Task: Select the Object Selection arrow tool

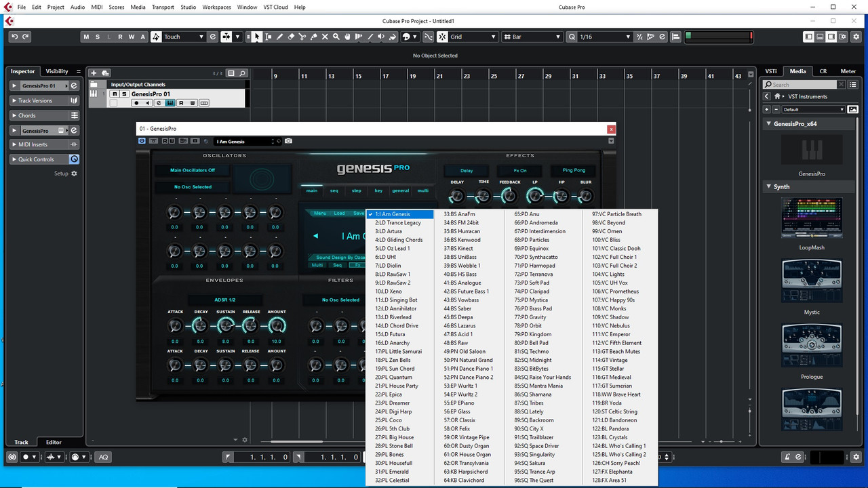Action: point(257,37)
